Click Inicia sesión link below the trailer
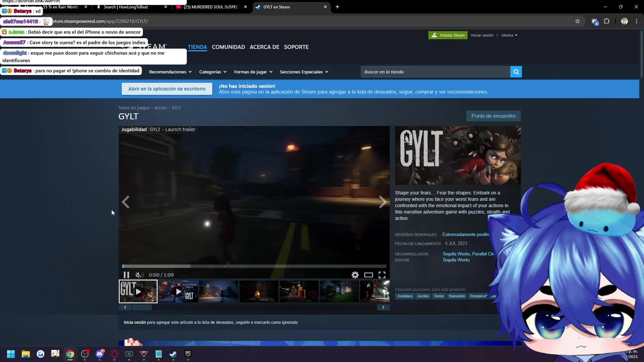This screenshot has height=362, width=644. [x=135, y=322]
